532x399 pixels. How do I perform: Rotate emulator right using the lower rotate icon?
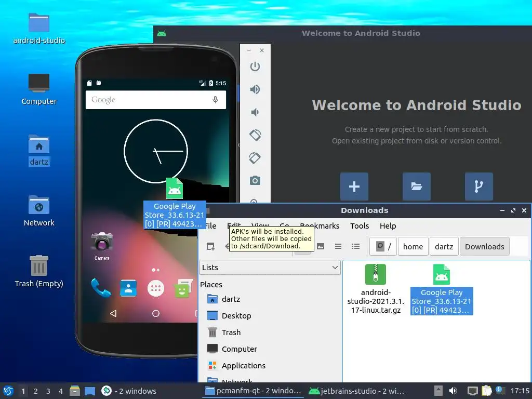coord(255,158)
